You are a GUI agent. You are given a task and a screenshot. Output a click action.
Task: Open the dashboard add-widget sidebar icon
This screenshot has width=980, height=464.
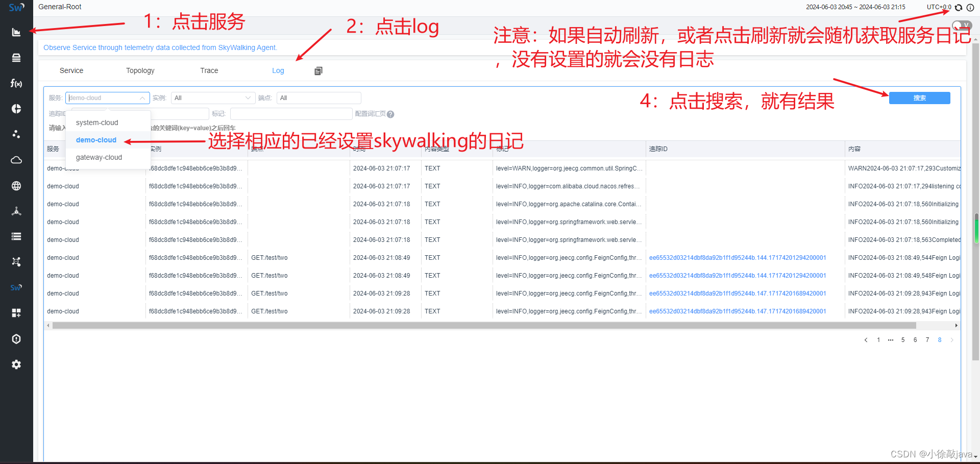click(x=16, y=313)
